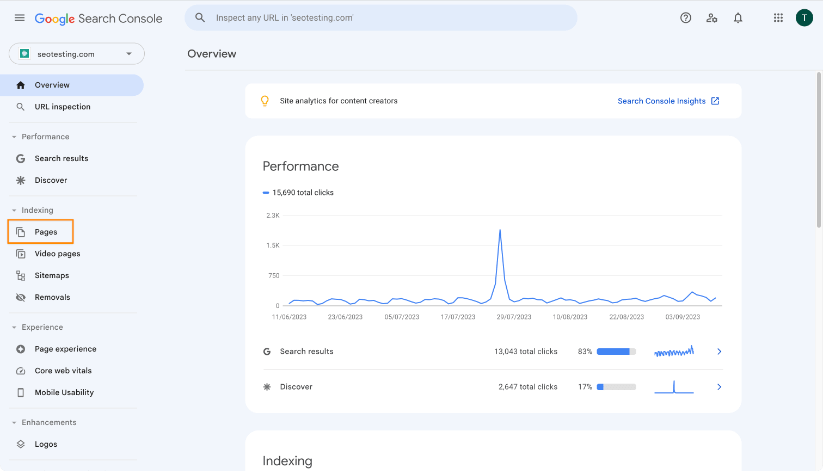Click the external-link icon beside Search Console Insights
This screenshot has width=823, height=471.
point(715,101)
